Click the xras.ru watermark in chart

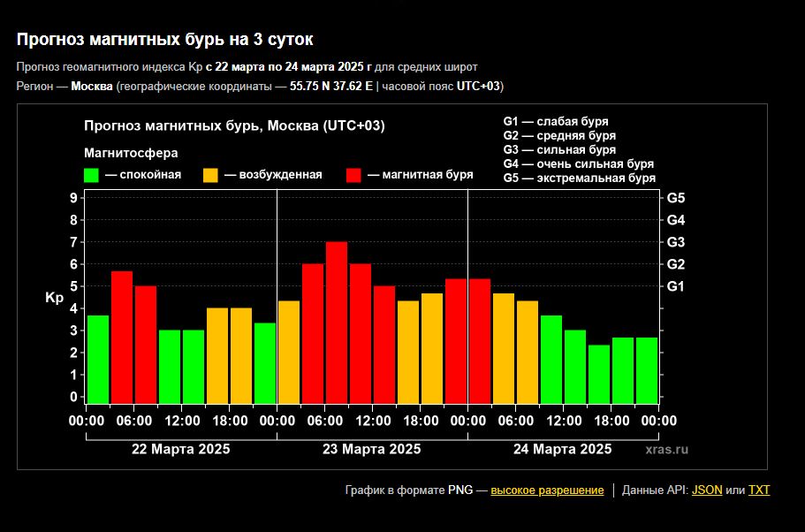coord(666,450)
